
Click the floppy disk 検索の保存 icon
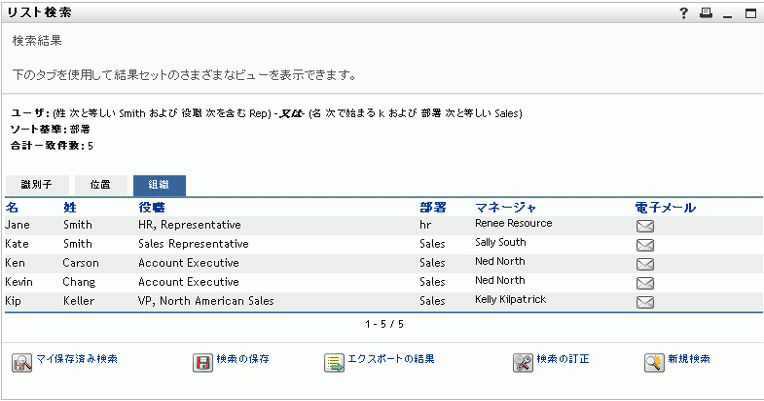pyautogui.click(x=203, y=362)
